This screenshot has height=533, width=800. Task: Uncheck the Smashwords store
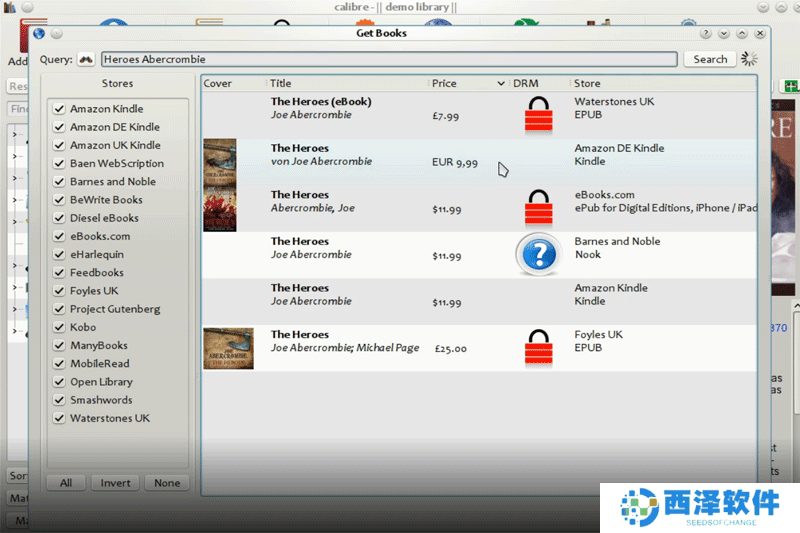tap(59, 400)
